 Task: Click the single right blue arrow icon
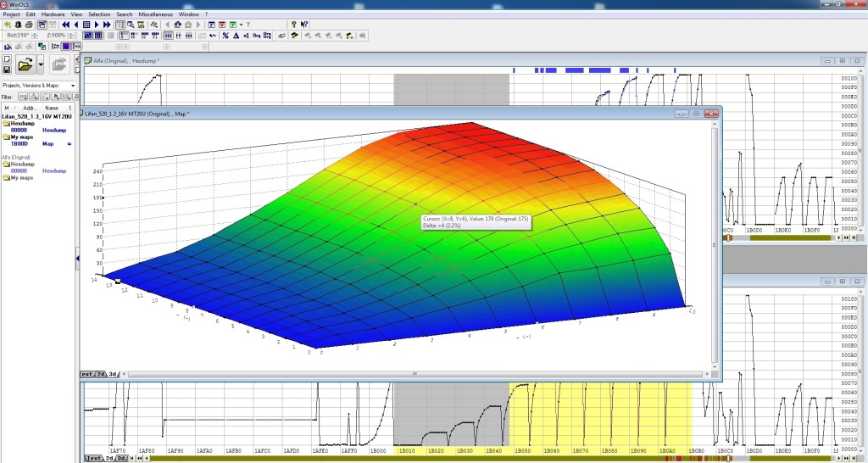tap(97, 25)
